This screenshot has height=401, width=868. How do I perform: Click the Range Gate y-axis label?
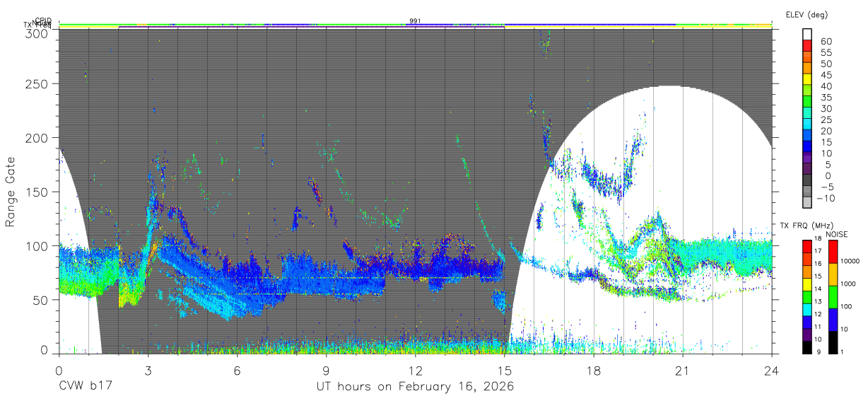tap(10, 192)
